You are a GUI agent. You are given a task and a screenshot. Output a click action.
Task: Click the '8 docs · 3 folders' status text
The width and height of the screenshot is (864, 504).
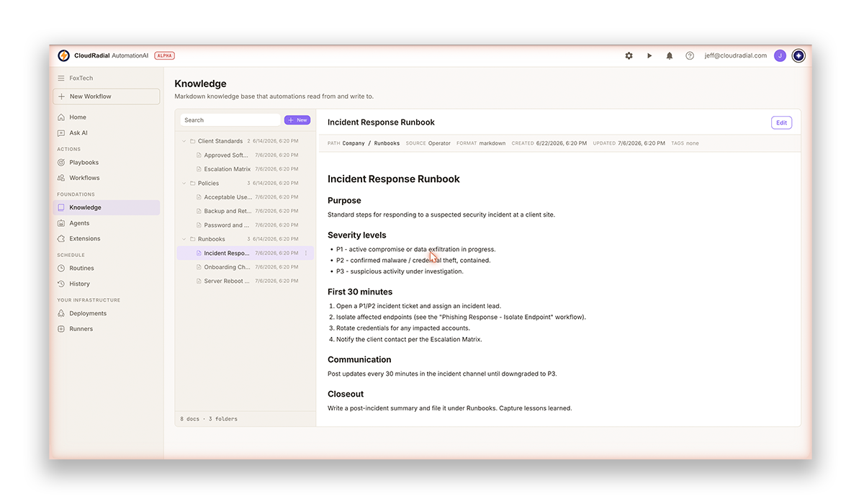click(x=209, y=419)
